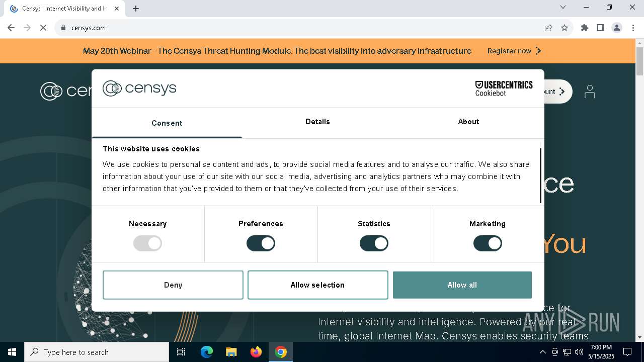Open File Explorer from taskbar

pos(231,352)
